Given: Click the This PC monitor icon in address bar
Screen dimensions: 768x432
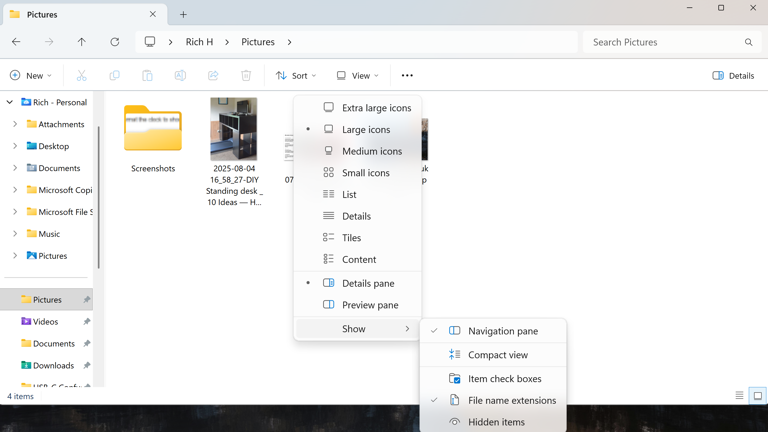Looking at the screenshot, I should [150, 42].
